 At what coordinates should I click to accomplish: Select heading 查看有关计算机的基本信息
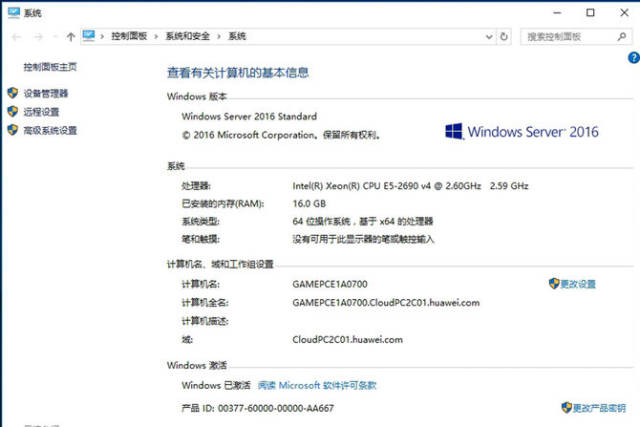point(238,73)
